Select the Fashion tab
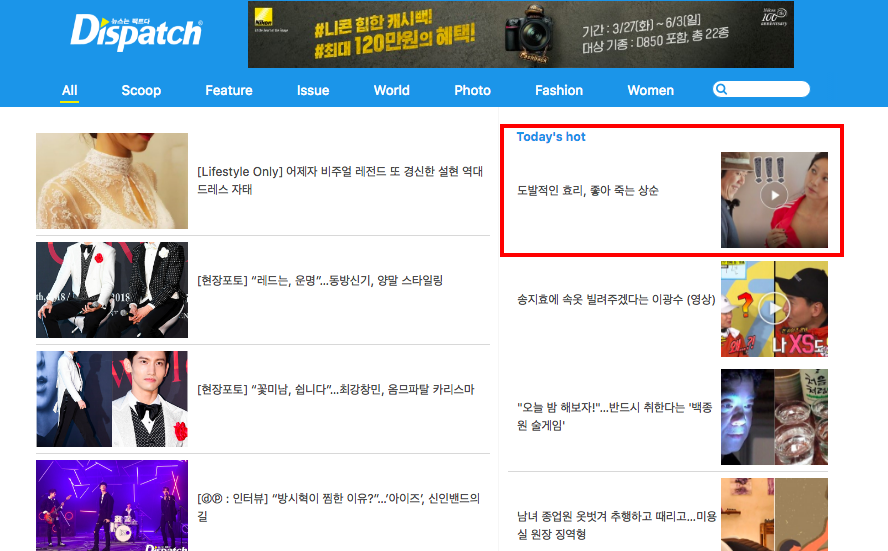This screenshot has height=551, width=888. (x=559, y=91)
